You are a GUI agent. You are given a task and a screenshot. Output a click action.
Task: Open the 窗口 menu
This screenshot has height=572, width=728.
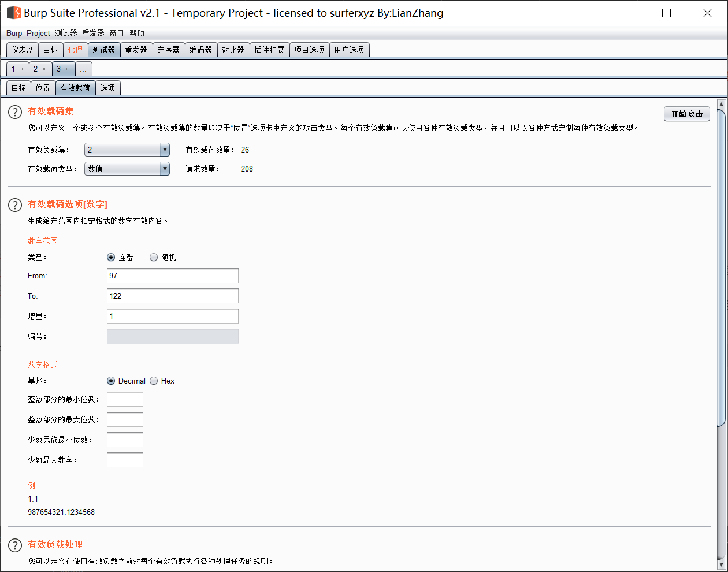117,34
